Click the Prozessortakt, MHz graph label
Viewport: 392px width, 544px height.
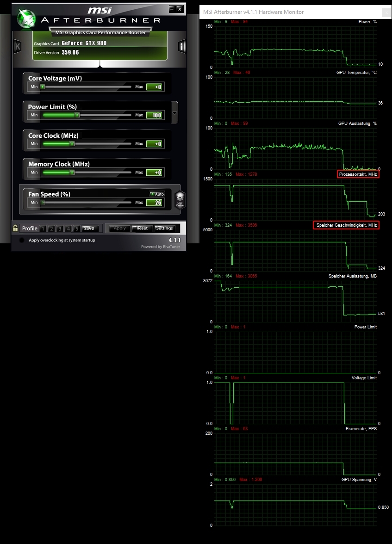coord(358,174)
